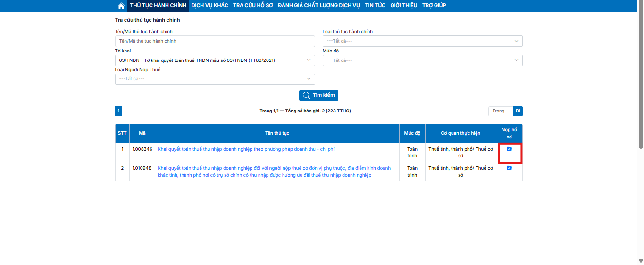Click the Mã column header
Viewport: 644px width, 265px height.
click(x=142, y=133)
